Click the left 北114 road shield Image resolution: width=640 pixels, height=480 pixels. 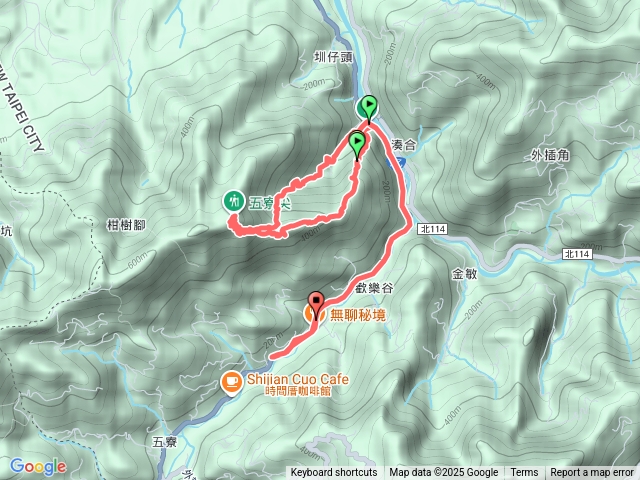click(433, 229)
